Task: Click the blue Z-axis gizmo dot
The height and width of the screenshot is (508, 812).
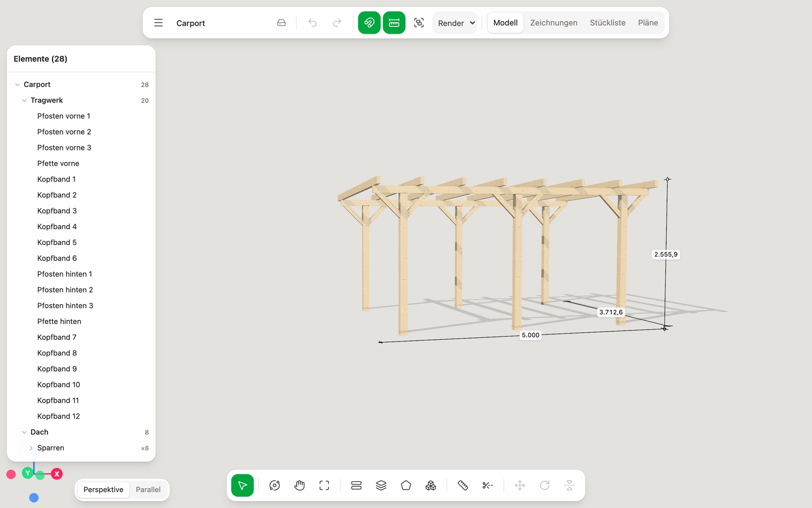Action: [34, 498]
